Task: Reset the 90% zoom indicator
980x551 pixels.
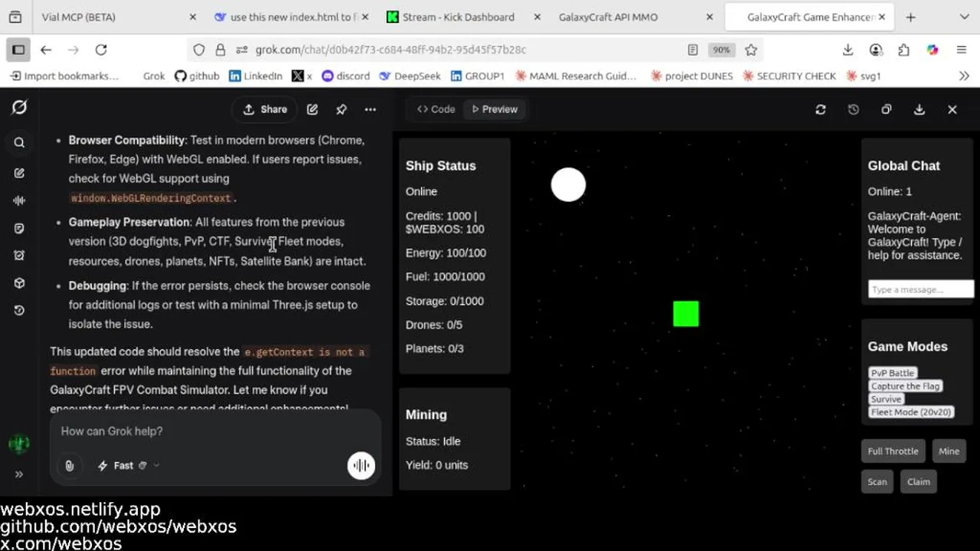Action: [721, 50]
